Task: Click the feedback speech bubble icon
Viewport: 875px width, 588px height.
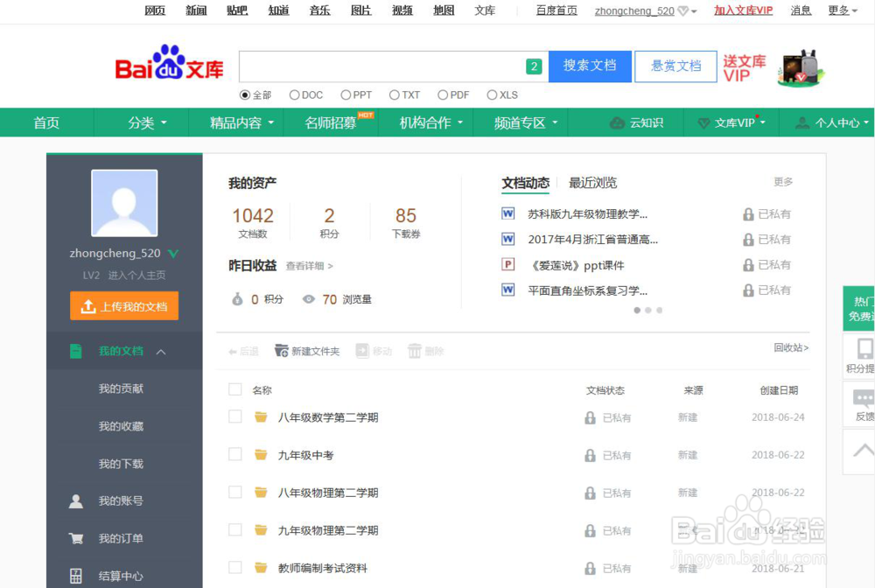Action: (864, 398)
